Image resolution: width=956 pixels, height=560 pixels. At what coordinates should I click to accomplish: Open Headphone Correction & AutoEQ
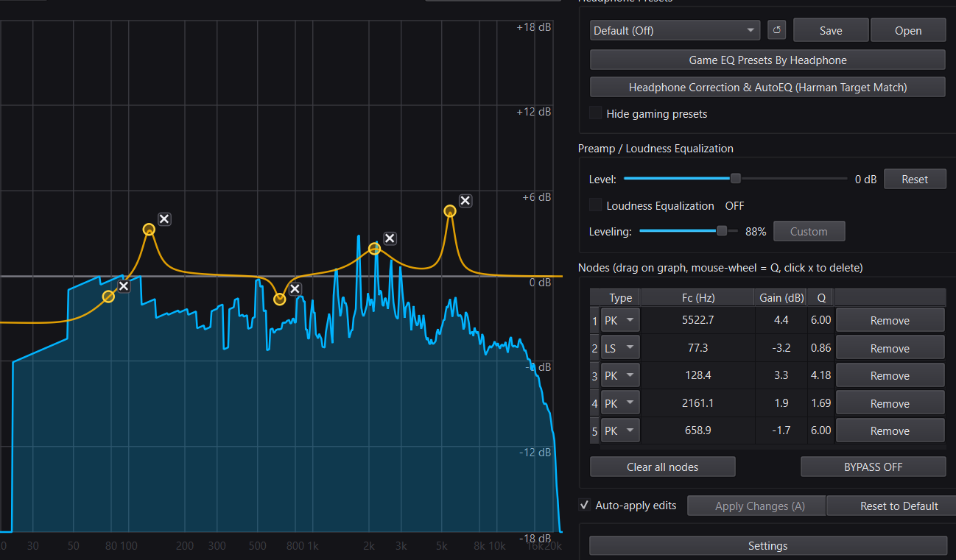coord(767,87)
